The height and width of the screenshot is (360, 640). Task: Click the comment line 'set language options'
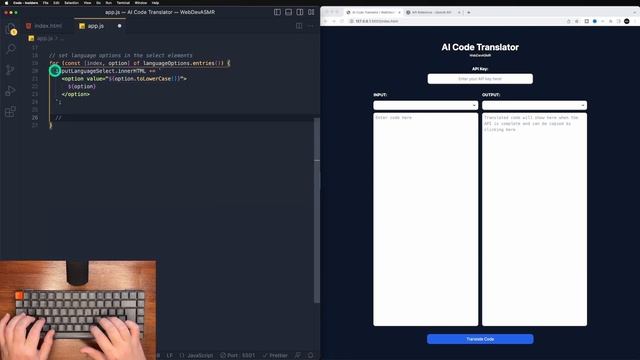click(x=120, y=55)
